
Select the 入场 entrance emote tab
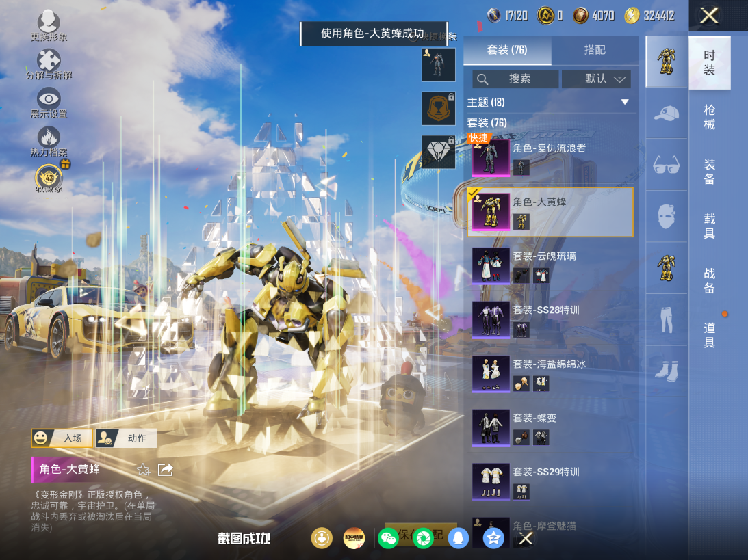click(x=62, y=438)
